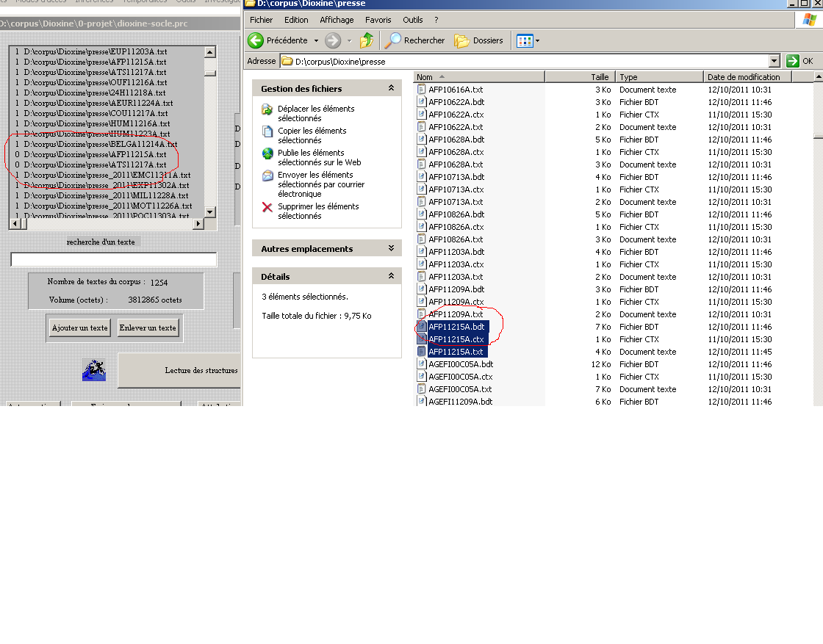The width and height of the screenshot is (823, 644).
Task: Open forward history dropdown arrow
Action: click(350, 40)
